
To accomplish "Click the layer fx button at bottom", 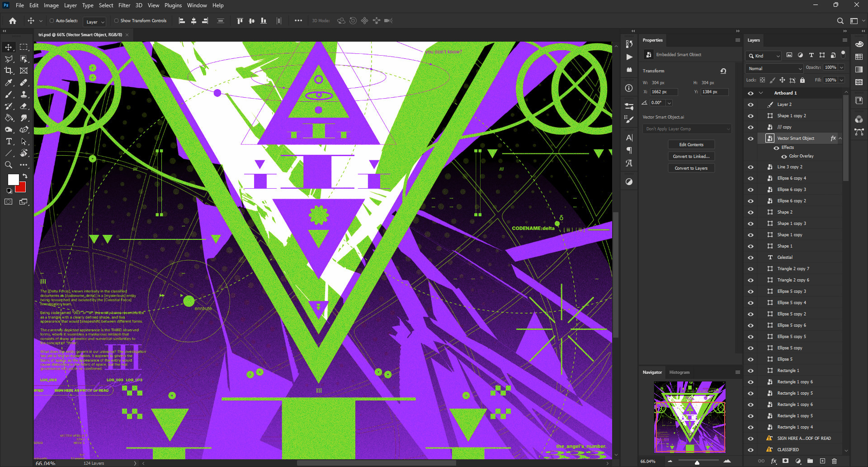I will tap(774, 461).
